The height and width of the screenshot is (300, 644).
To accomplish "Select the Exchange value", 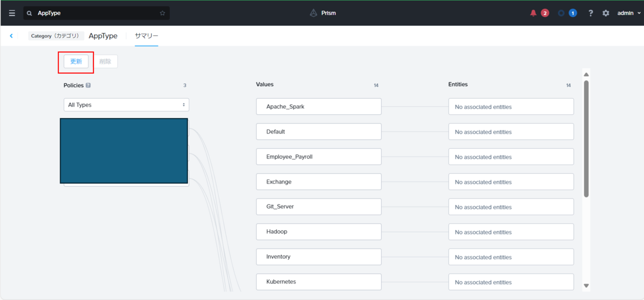I will (x=319, y=181).
